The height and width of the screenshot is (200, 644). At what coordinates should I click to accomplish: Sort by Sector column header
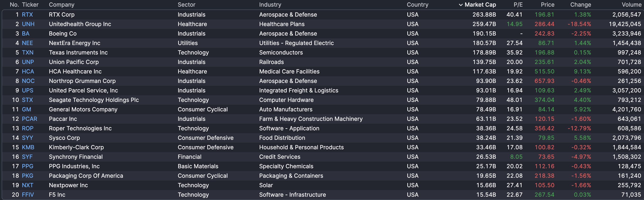pos(186,5)
